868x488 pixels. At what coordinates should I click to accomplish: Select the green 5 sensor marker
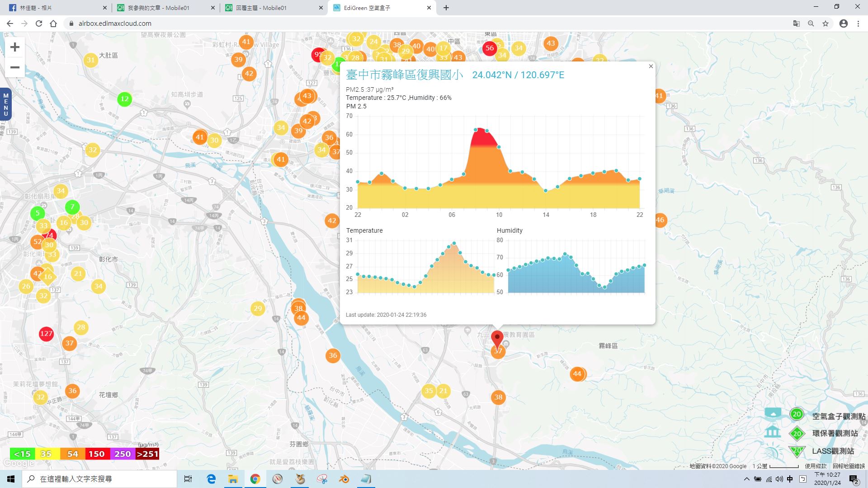tap(38, 213)
